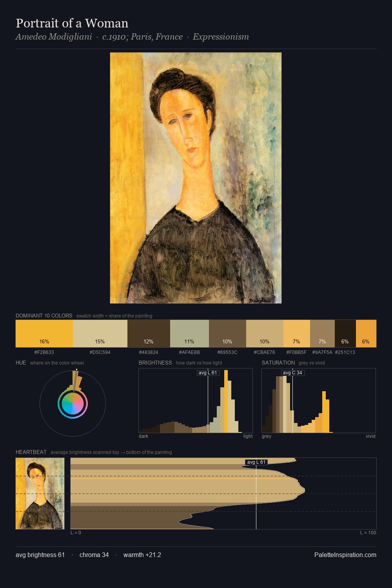The height and width of the screenshot is (588, 392).
Task: Pick the 12% dark brown swatch #483824
Action: pos(149,334)
